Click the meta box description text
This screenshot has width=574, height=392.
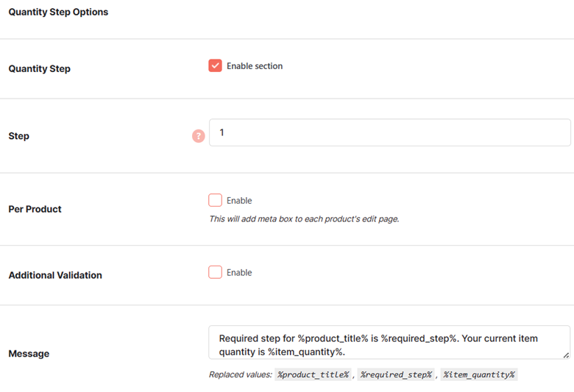[304, 219]
